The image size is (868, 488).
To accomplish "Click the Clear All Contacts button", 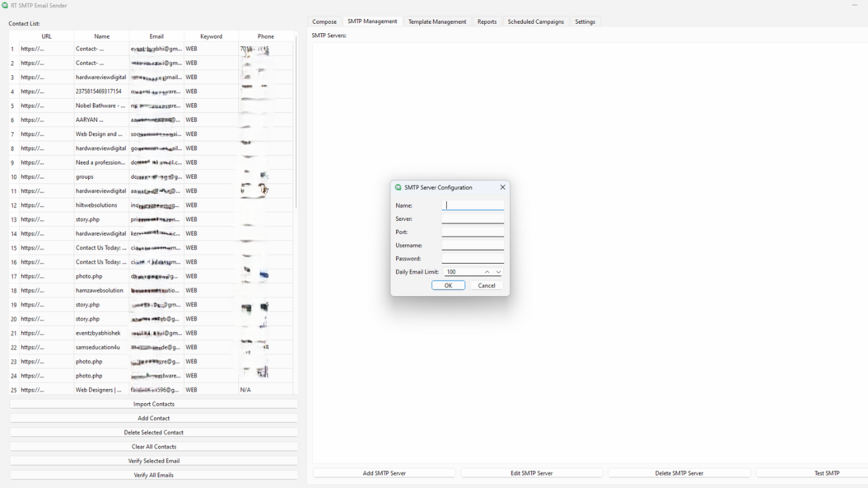I will [153, 446].
